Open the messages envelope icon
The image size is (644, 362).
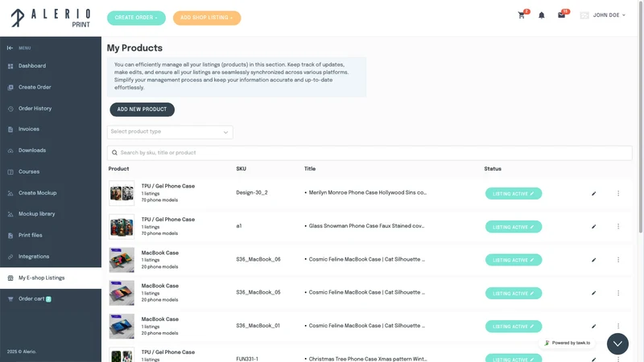click(561, 15)
